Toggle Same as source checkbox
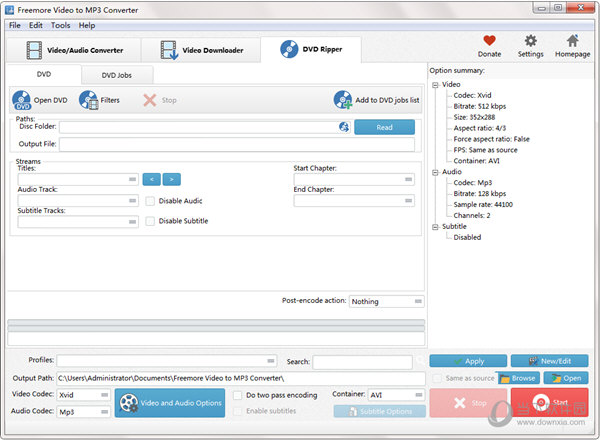The width and height of the screenshot is (600, 440). pyautogui.click(x=437, y=378)
